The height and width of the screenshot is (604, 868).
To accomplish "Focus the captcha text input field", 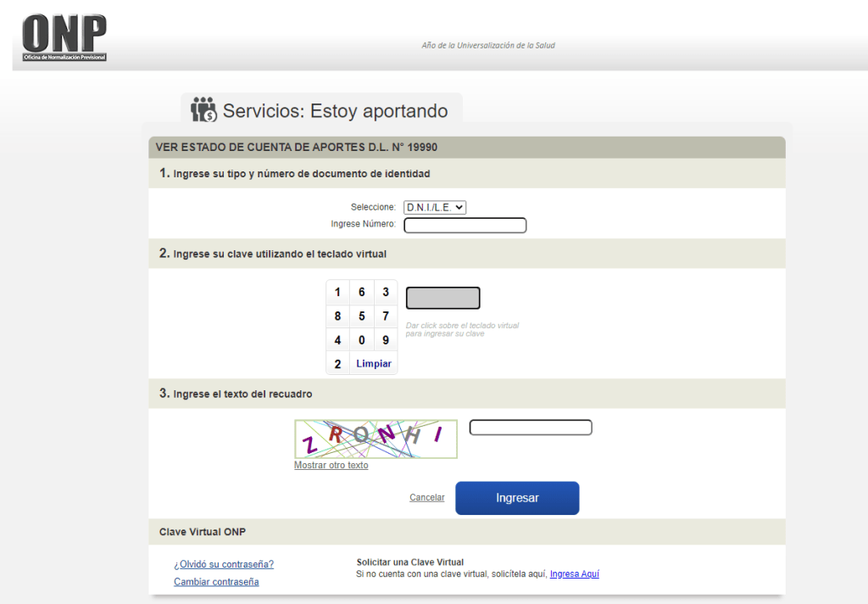I will (x=531, y=428).
